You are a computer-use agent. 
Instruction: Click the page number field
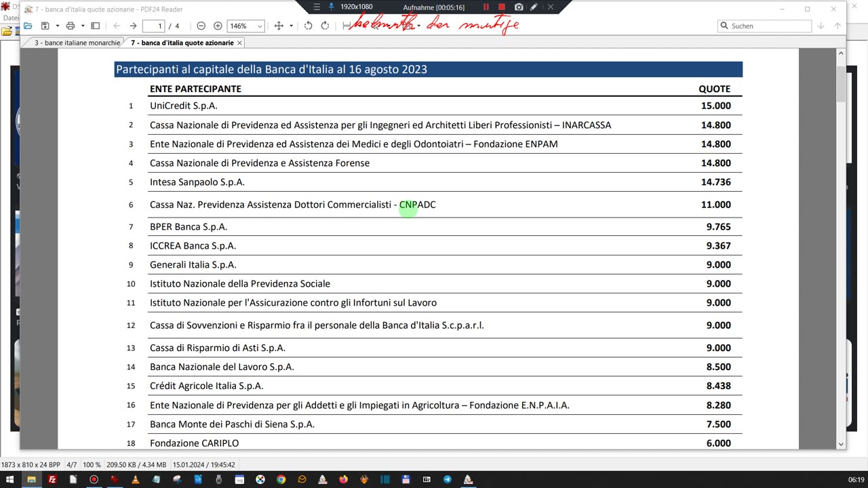[x=153, y=26]
